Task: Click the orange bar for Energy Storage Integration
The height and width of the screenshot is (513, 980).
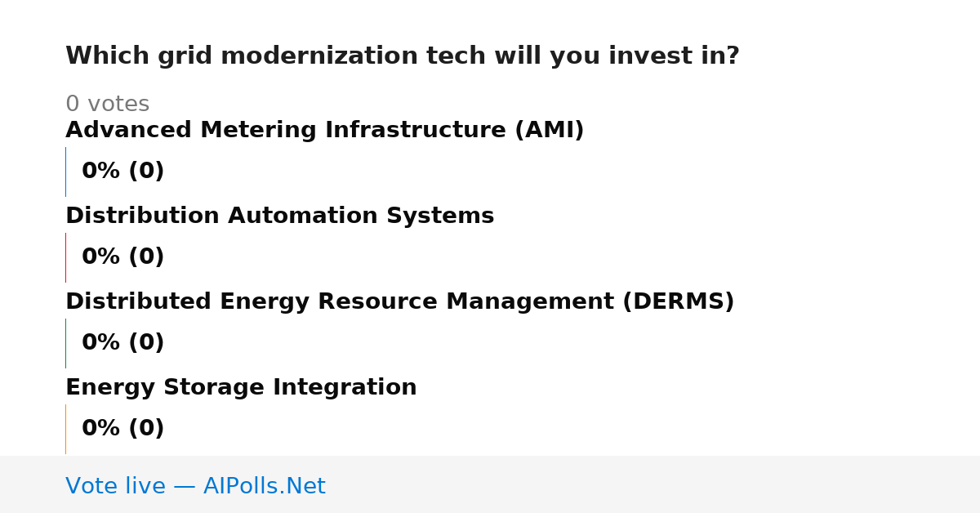Action: pos(65,429)
